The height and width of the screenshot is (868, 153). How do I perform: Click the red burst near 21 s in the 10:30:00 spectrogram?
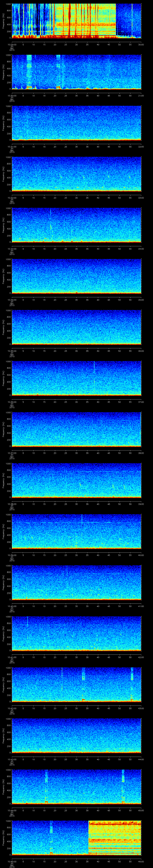pos(58,87)
